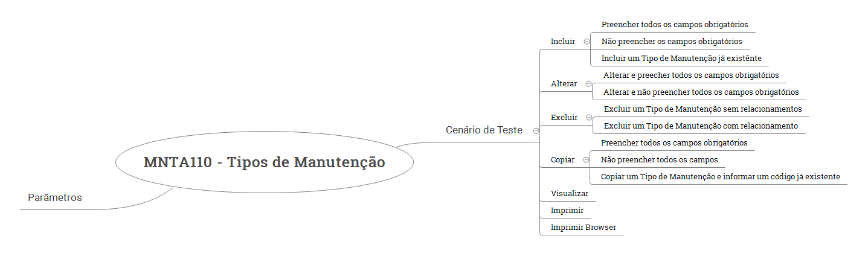
Task: Select the Parâmetros node
Action: pyautogui.click(x=55, y=198)
